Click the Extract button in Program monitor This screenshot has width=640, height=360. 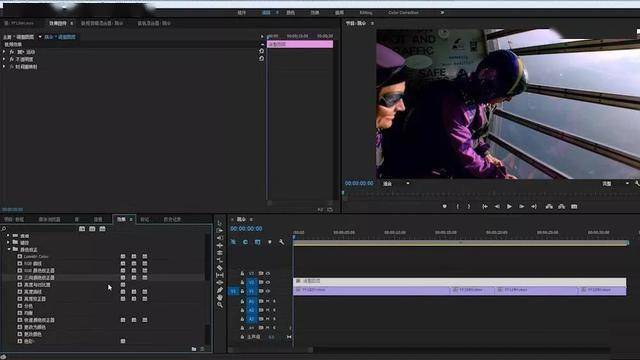[562, 207]
